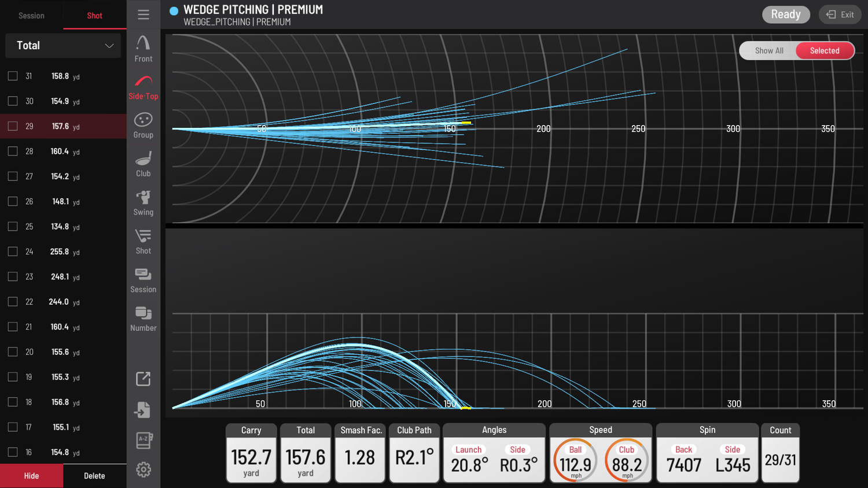Image resolution: width=868 pixels, height=488 pixels.
Task: Select shot 21 with 160.4 yd
Action: point(63,327)
